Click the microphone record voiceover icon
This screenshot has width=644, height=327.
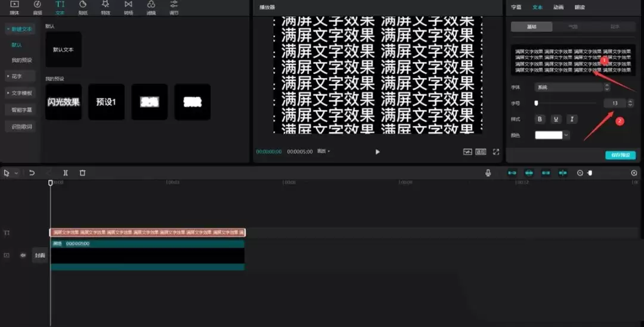coord(488,173)
